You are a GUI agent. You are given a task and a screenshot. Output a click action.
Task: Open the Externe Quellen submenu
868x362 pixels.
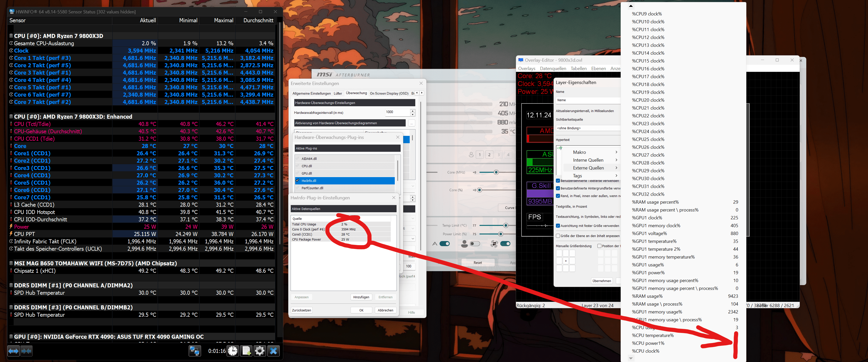592,168
